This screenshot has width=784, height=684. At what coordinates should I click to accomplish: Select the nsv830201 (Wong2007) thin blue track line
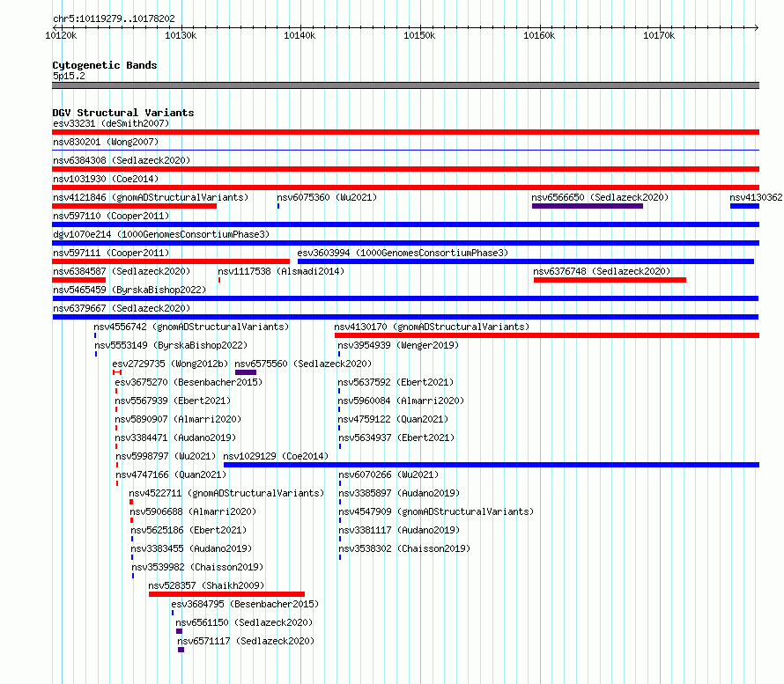point(405,150)
